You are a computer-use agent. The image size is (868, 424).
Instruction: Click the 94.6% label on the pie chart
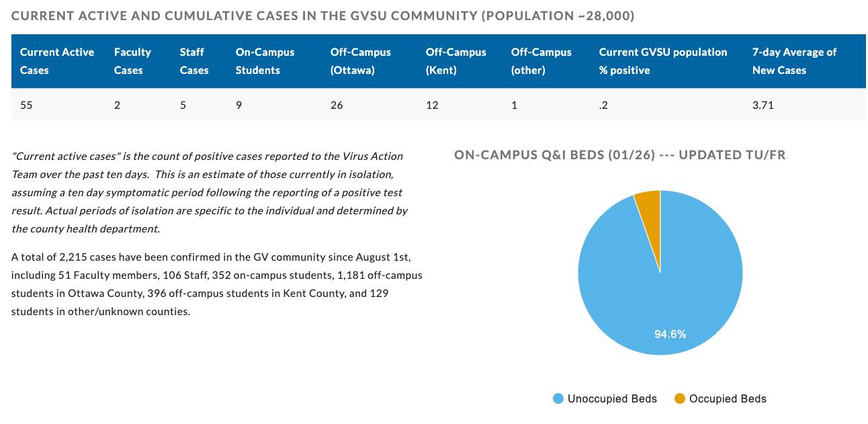(x=670, y=334)
